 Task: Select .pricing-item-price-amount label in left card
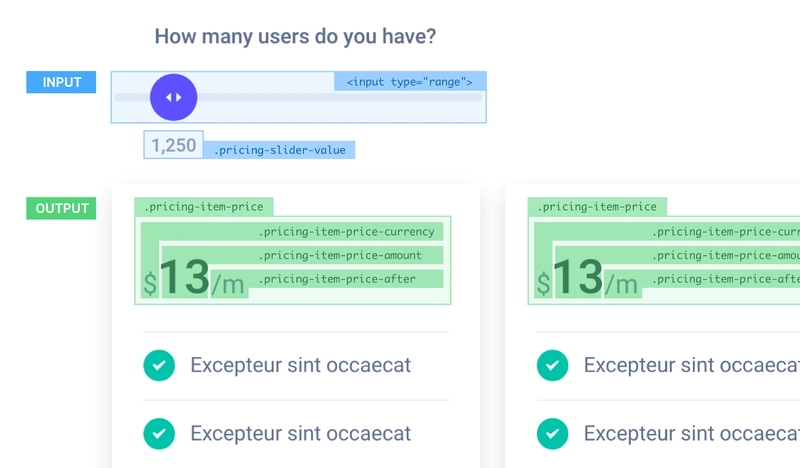click(x=340, y=256)
